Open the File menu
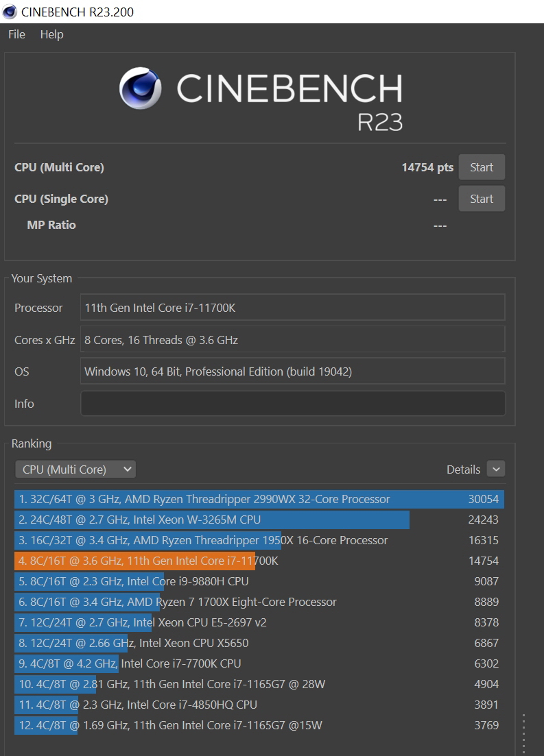544x756 pixels. (x=16, y=34)
